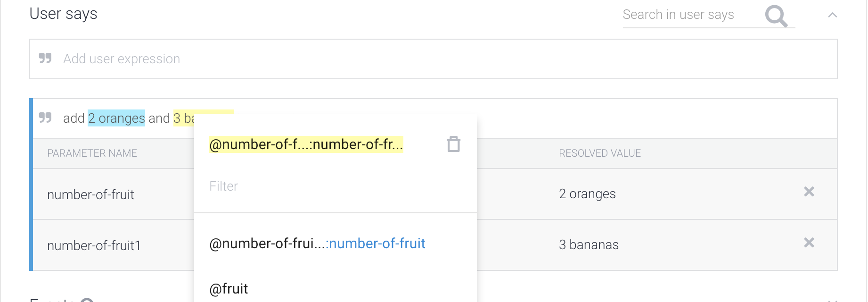Choose the @fruit entity option

click(229, 289)
